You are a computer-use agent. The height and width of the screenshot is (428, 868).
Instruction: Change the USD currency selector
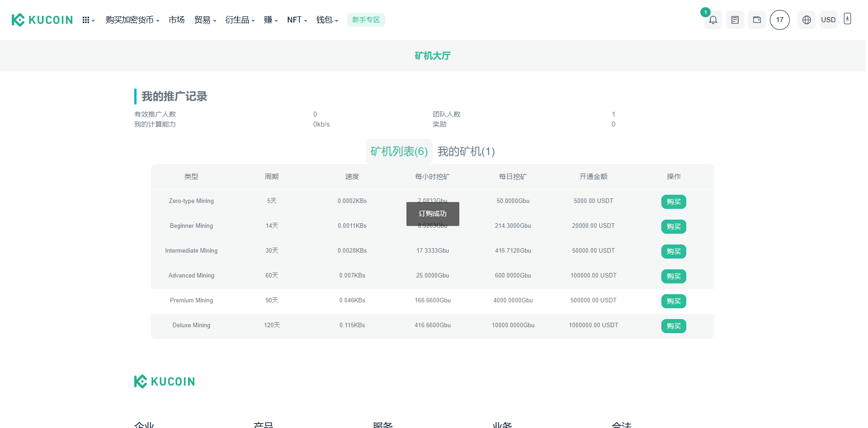[828, 20]
